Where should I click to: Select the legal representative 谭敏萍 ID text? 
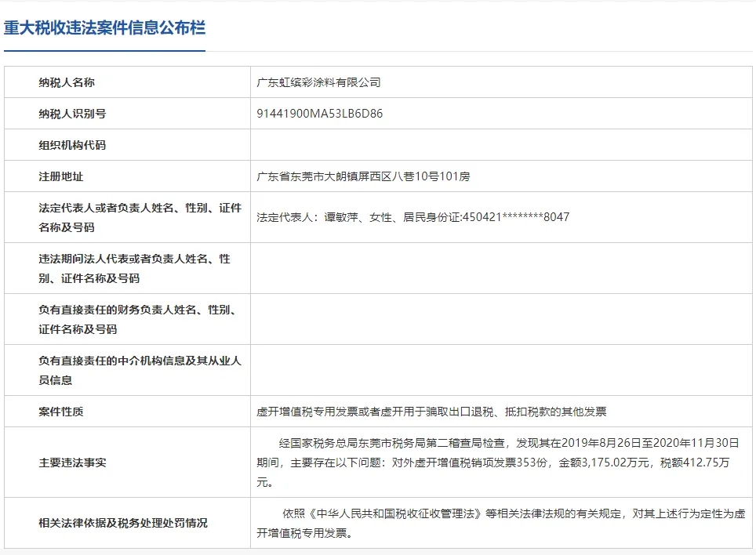pos(413,217)
